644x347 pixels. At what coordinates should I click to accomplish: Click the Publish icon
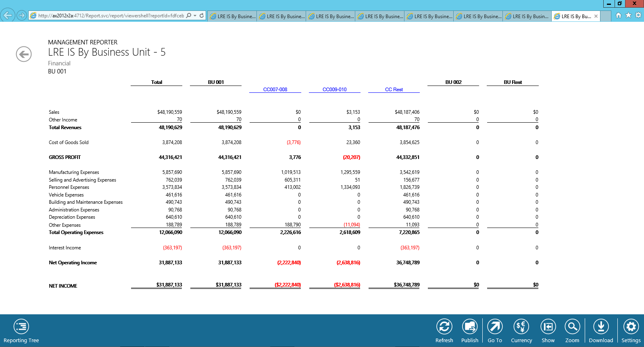pyautogui.click(x=469, y=326)
